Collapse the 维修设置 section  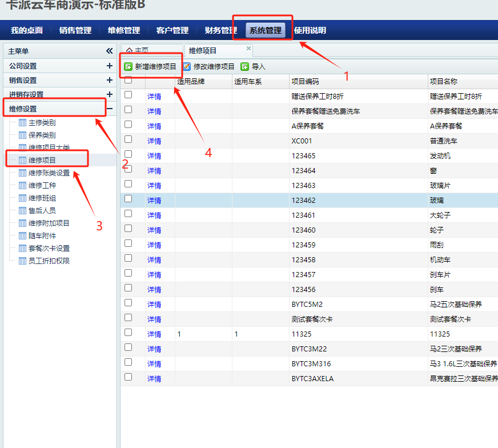pyautogui.click(x=109, y=109)
